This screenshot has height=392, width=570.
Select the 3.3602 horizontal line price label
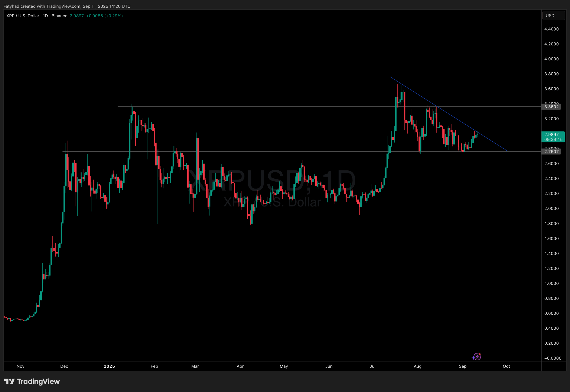551,107
